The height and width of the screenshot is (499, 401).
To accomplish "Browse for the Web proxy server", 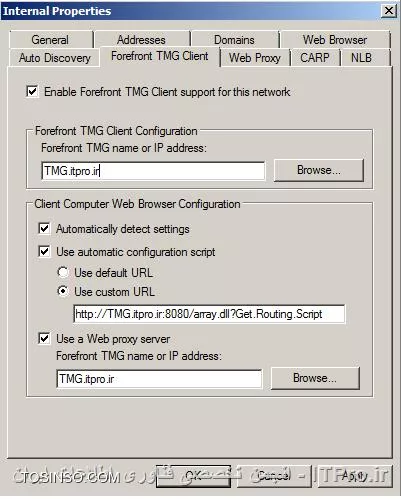I will click(x=315, y=378).
